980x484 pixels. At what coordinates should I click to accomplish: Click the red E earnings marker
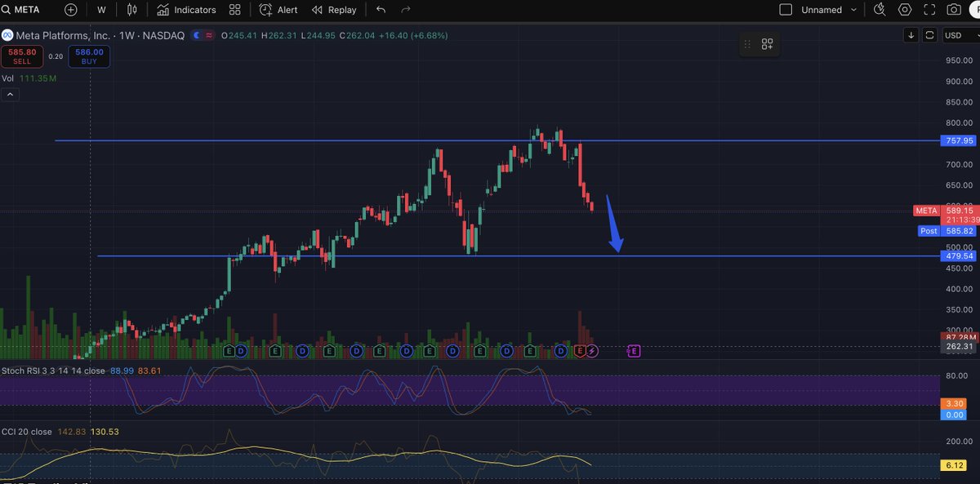pyautogui.click(x=581, y=351)
